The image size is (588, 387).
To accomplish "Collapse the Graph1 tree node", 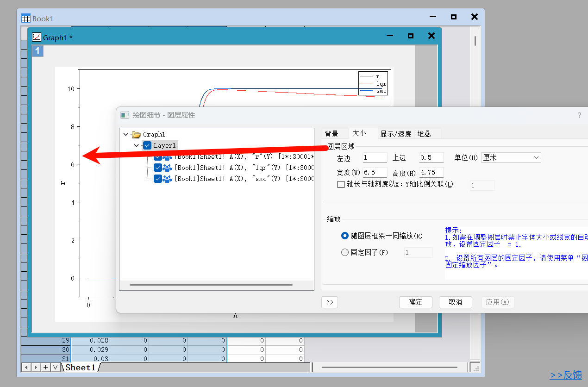I will click(x=125, y=134).
